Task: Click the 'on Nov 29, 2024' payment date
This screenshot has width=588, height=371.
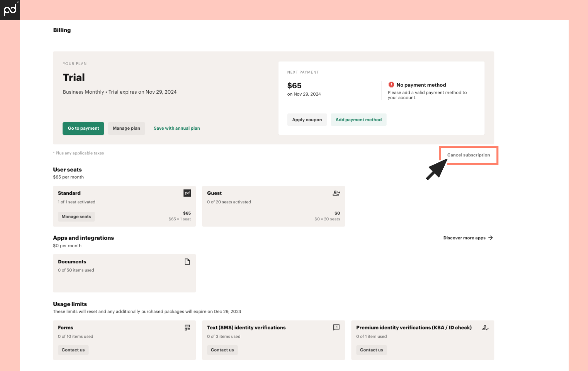Action: tap(304, 94)
